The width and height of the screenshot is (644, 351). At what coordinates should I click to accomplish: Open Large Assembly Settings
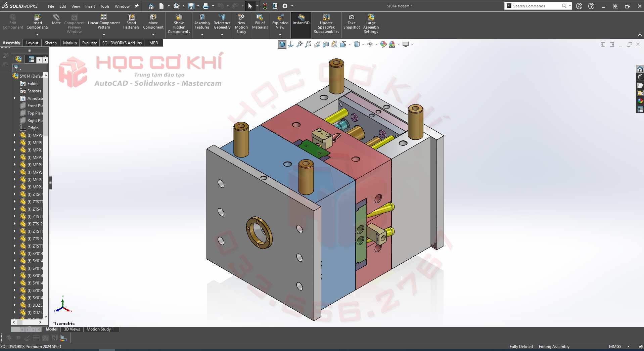(x=371, y=24)
